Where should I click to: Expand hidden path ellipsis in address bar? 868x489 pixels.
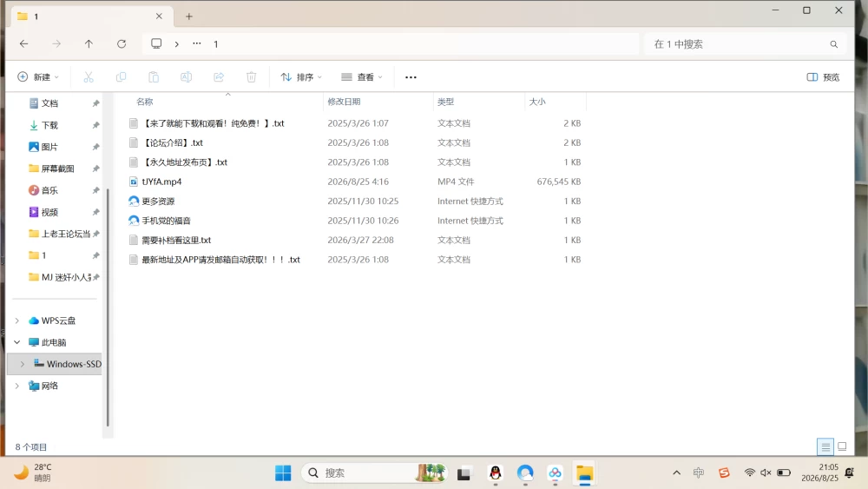pyautogui.click(x=197, y=43)
